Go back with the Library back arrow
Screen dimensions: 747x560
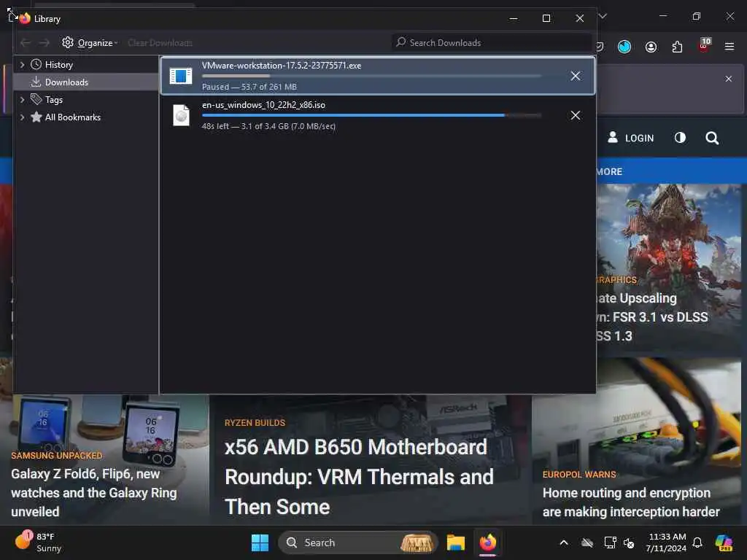pyautogui.click(x=26, y=43)
